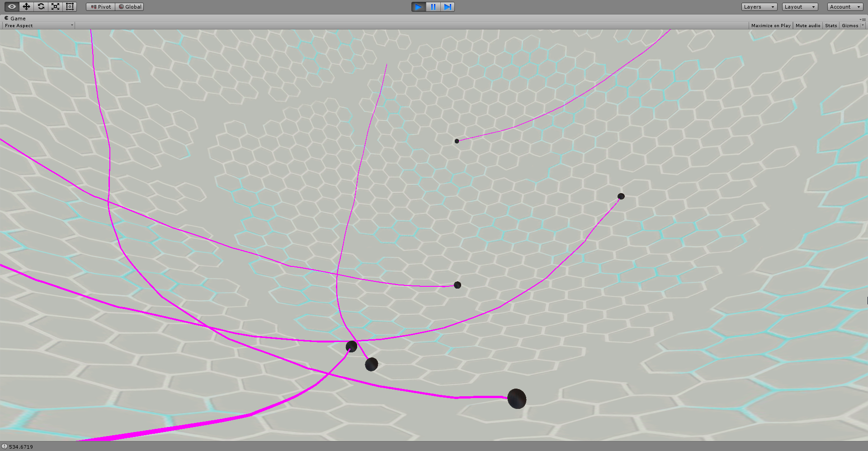Open the Account dropdown
Screen dimensions: 868x451
point(845,7)
